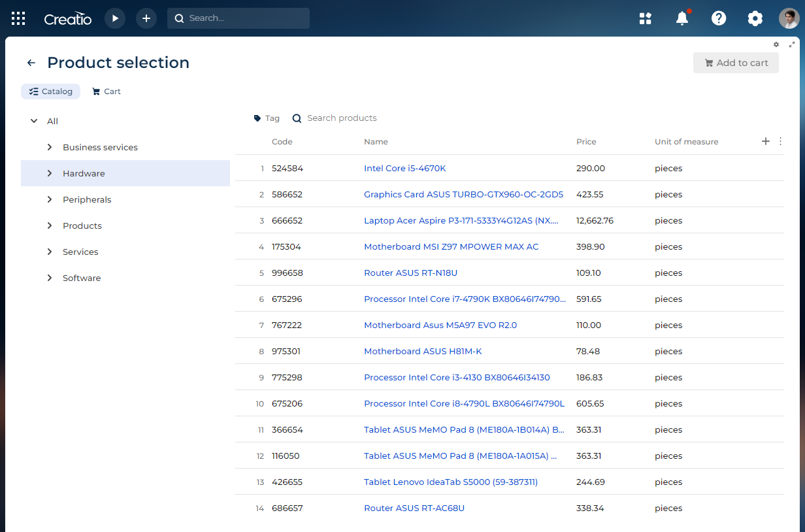
Task: Select the Software category
Action: (x=82, y=278)
